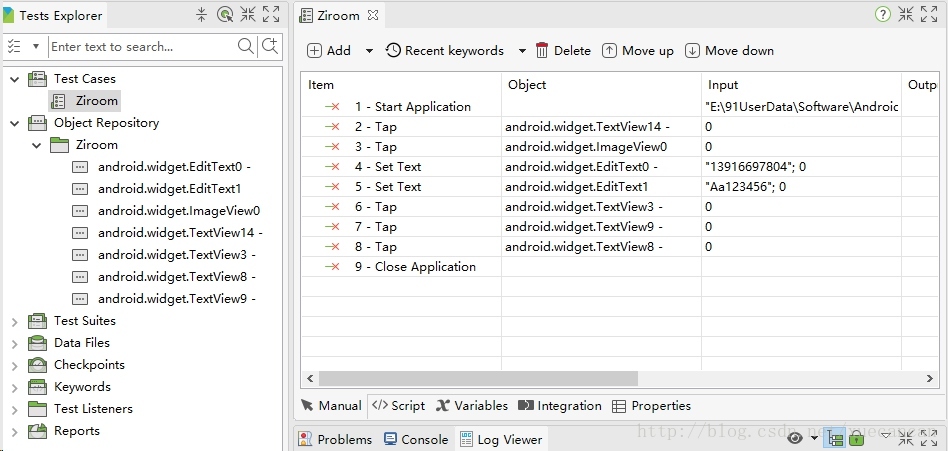Click the Keywords folder icon

37,387
